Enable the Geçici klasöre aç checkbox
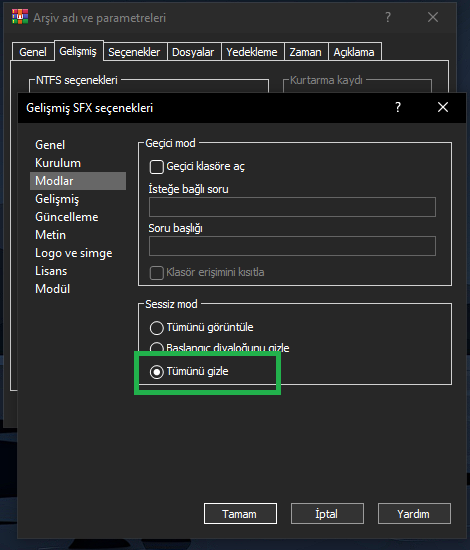Viewport: 470px width, 550px height. [156, 167]
